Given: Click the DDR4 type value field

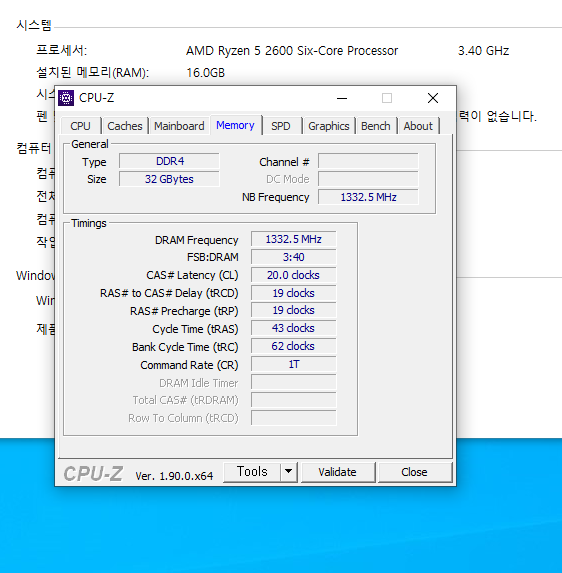Looking at the screenshot, I should pos(170,161).
